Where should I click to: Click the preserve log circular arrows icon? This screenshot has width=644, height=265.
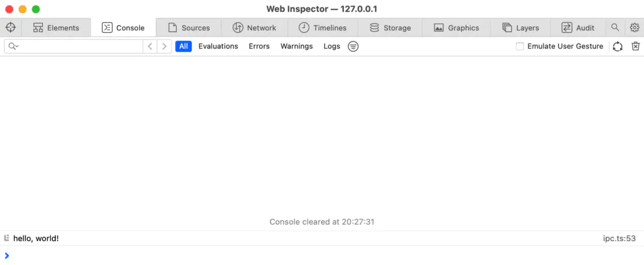point(618,46)
